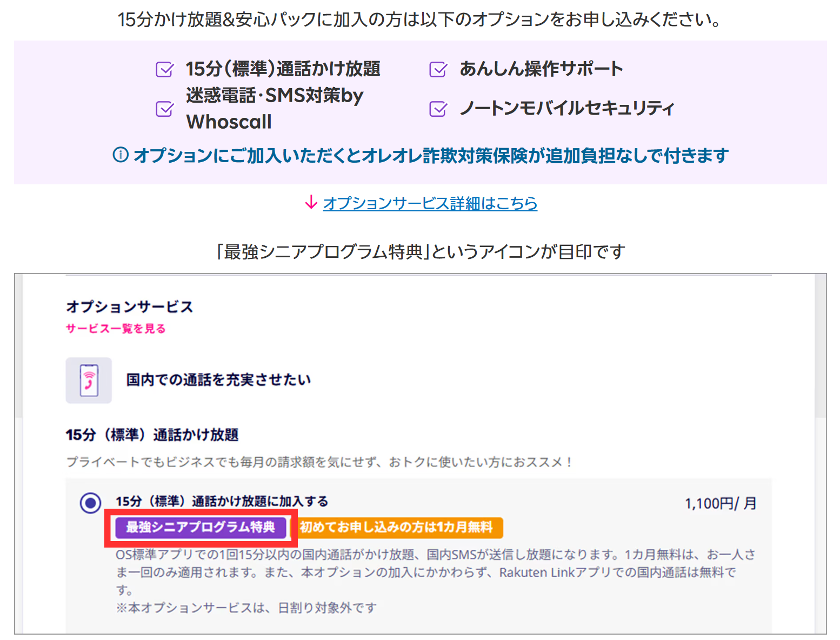Click the checkmark icon beside 迷惑電話・SMS対策by Whoscall
The width and height of the screenshot is (840, 640).
pyautogui.click(x=164, y=109)
